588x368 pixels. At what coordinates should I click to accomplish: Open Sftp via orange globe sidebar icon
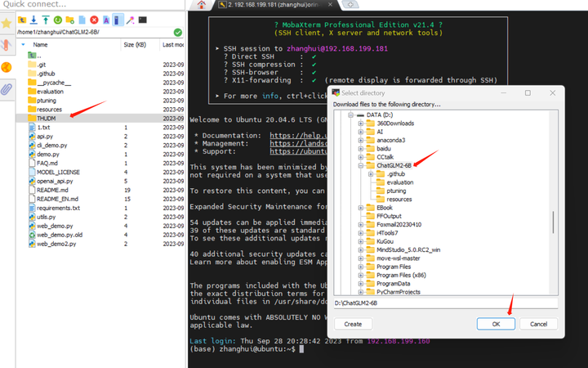(7, 67)
